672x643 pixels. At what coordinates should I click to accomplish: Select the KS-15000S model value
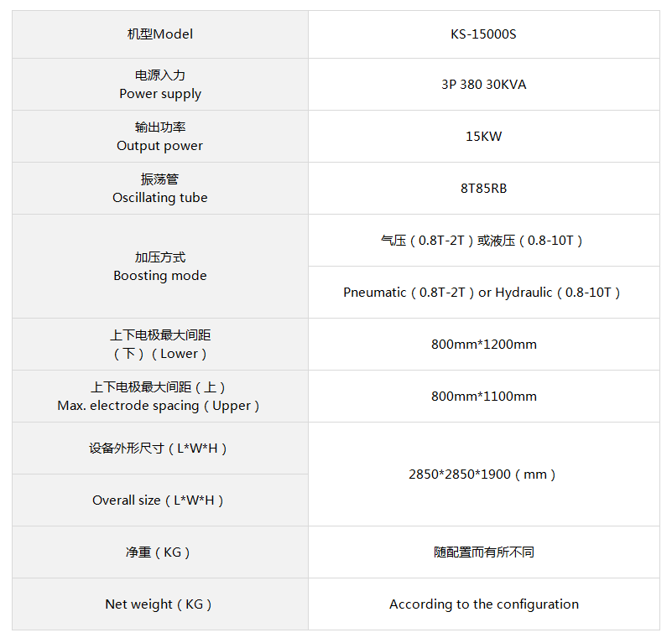tap(483, 34)
